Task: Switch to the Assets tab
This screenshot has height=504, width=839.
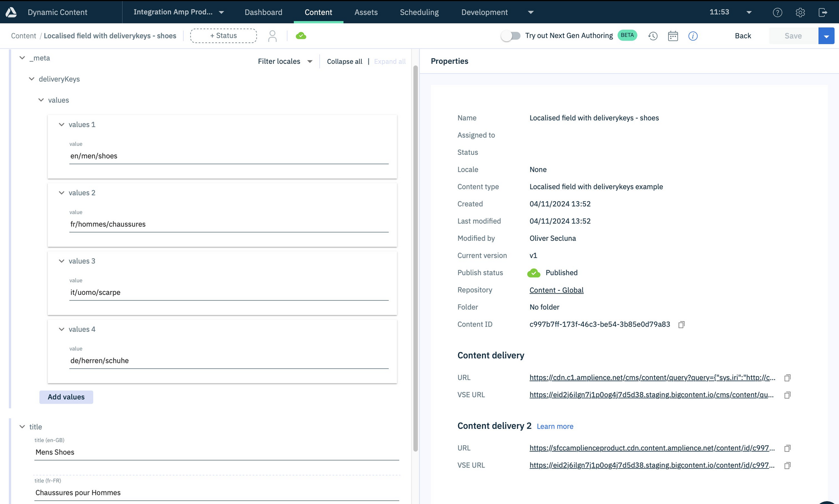Action: point(366,12)
